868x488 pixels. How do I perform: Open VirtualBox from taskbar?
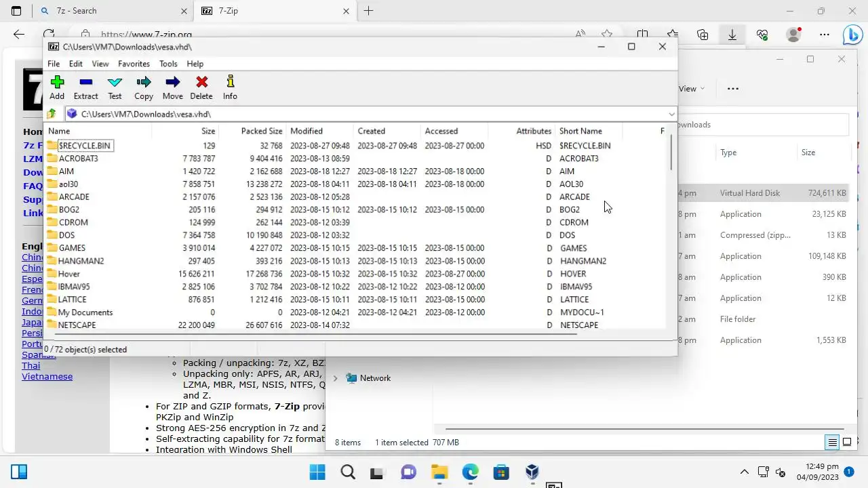(532, 472)
